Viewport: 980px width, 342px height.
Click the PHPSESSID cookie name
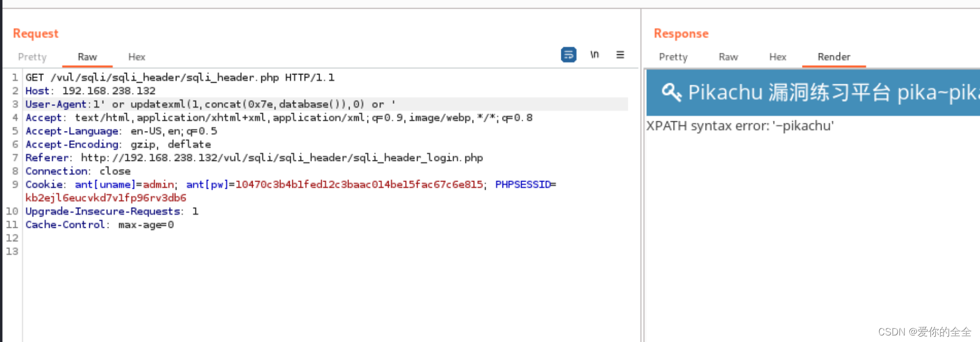[x=523, y=184]
